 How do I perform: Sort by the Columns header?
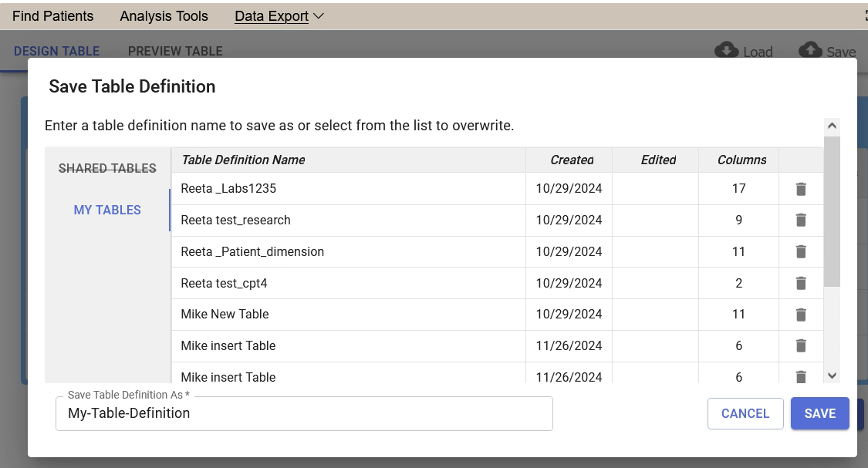click(x=741, y=160)
